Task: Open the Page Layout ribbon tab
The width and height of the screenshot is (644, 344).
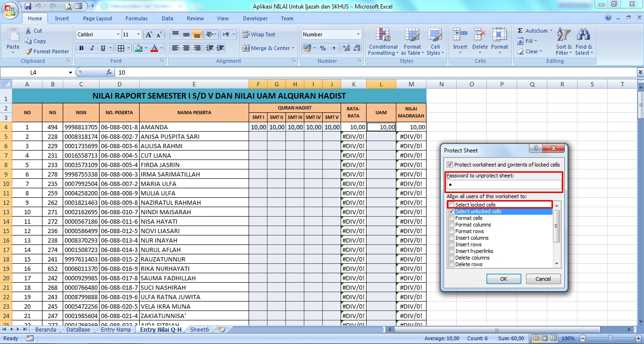Action: coord(98,18)
